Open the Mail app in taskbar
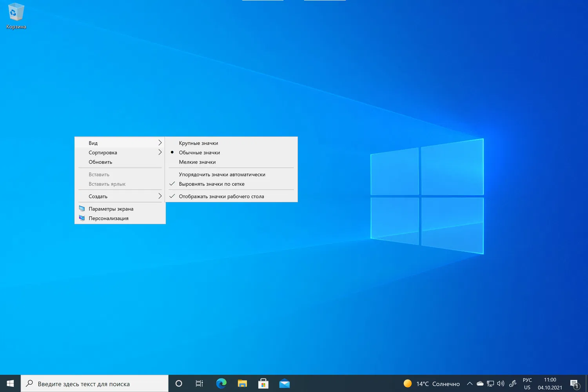This screenshot has height=392, width=588. point(285,383)
